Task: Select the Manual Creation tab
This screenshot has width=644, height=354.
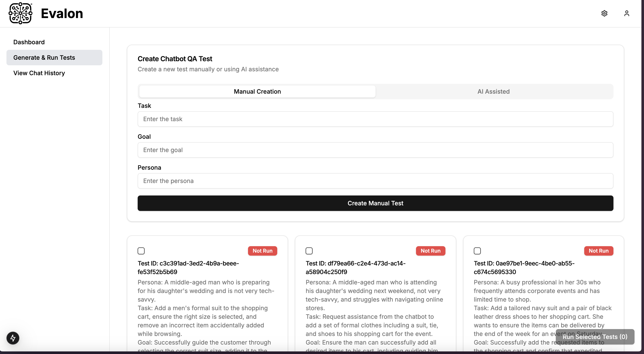Action: [257, 91]
